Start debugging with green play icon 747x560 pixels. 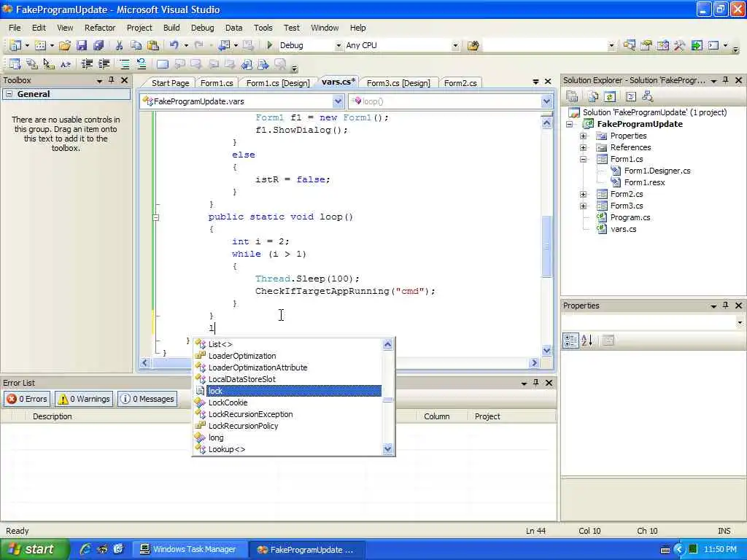pos(270,45)
